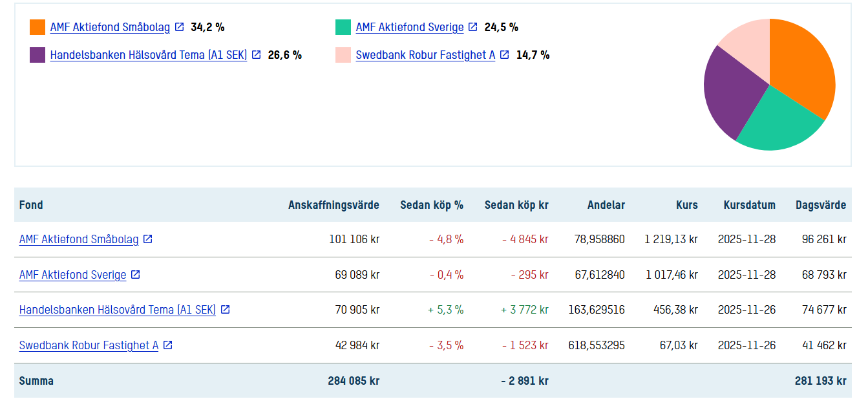Click external link icon beside AMF Aktiefond Småbolag in legend
Screen dimensions: 868x399
[180, 27]
